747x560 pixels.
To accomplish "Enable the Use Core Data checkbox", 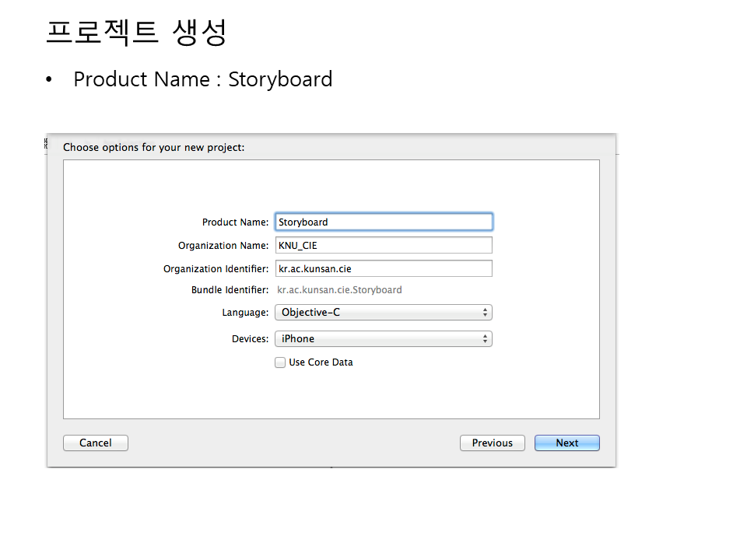I will click(x=280, y=362).
